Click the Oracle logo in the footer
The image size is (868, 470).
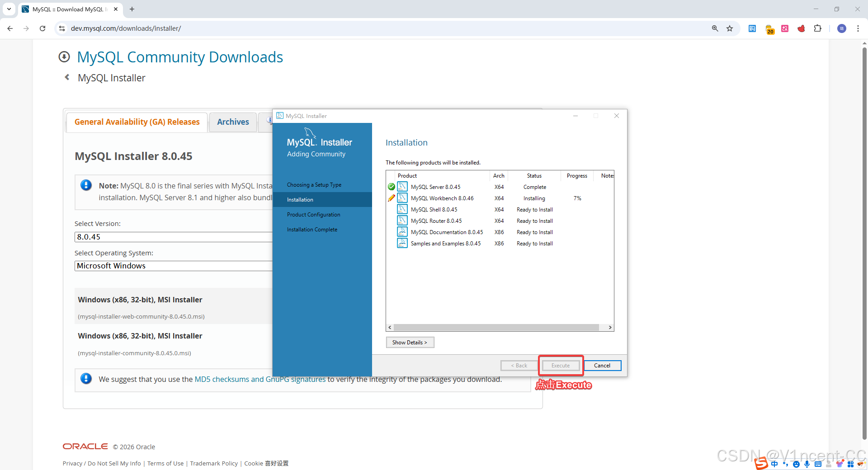[x=85, y=446]
